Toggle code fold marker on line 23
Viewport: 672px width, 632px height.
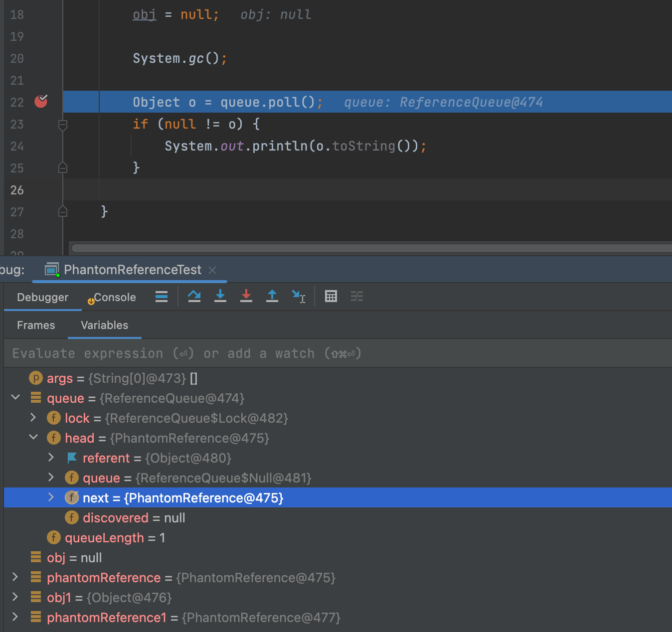(63, 125)
